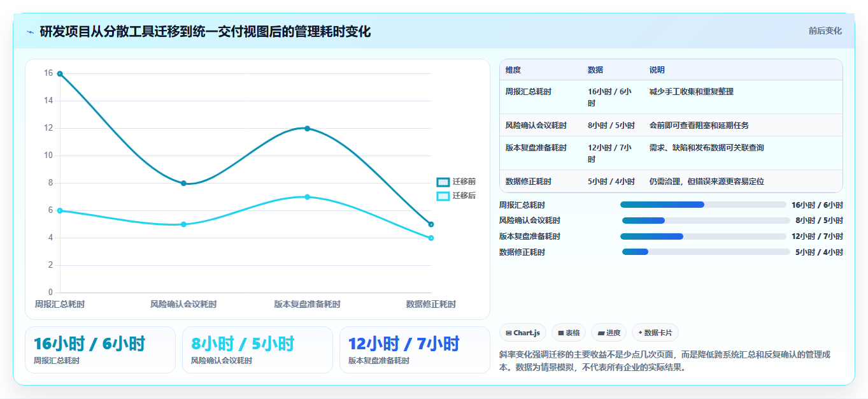Click the 迁移前 point at 版本复盘准备耗时 (12)

click(307, 129)
